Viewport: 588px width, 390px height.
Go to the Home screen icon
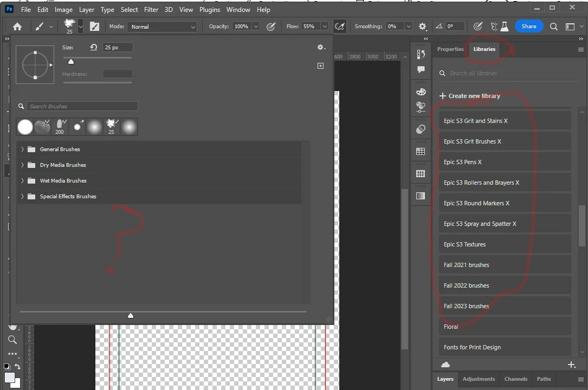point(17,27)
